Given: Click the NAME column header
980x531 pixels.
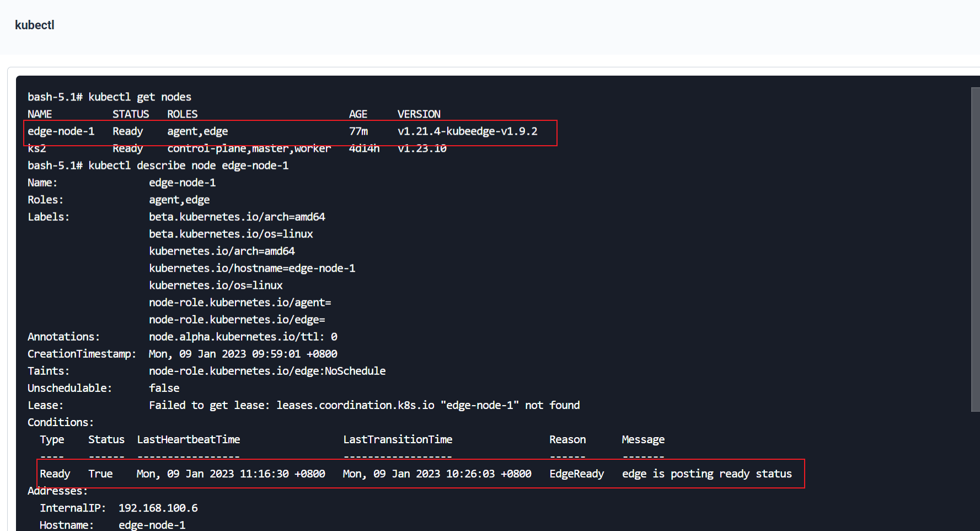Looking at the screenshot, I should point(40,114).
